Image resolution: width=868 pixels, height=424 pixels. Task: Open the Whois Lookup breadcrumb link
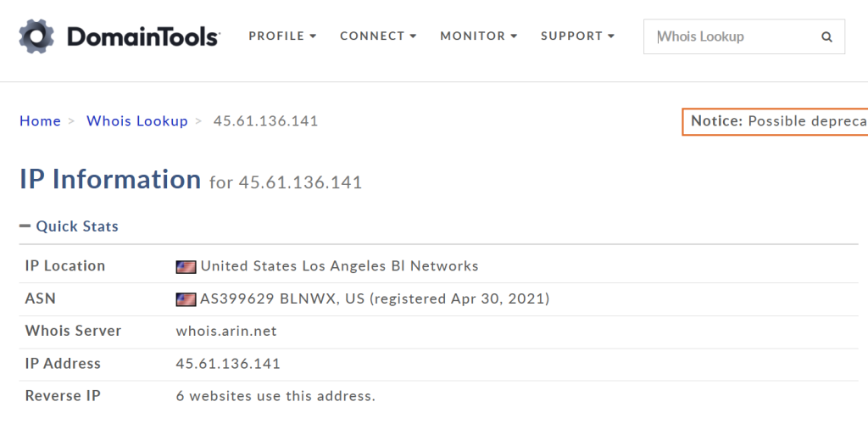(137, 121)
